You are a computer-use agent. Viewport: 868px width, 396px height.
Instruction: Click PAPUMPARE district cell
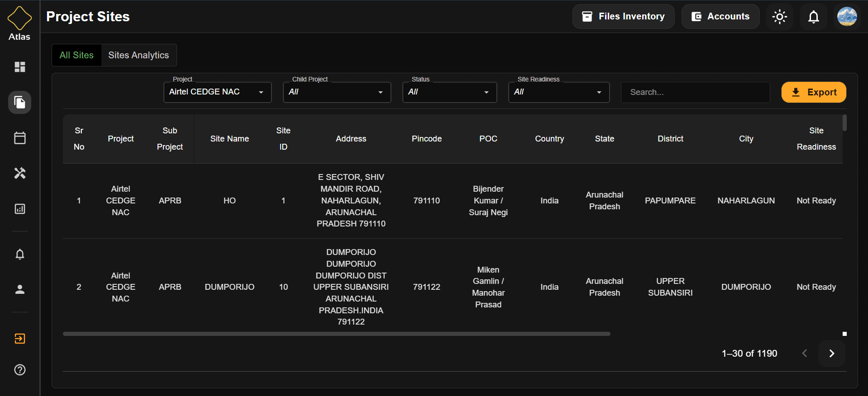tap(670, 201)
